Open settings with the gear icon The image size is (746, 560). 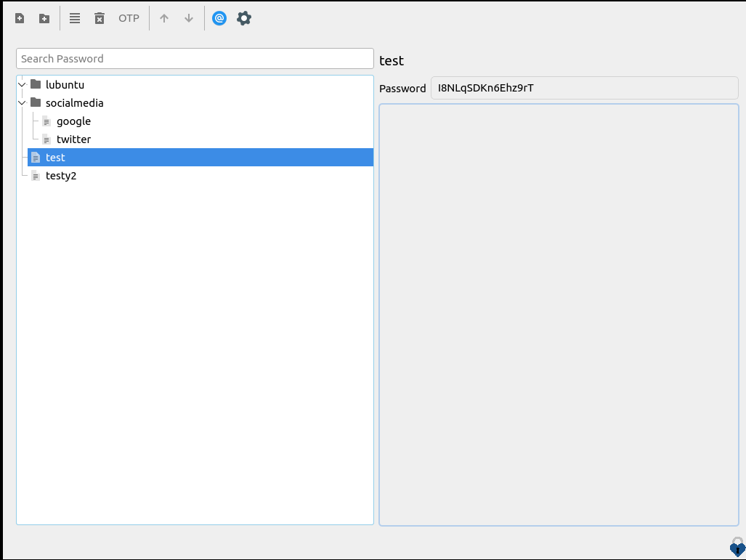244,18
